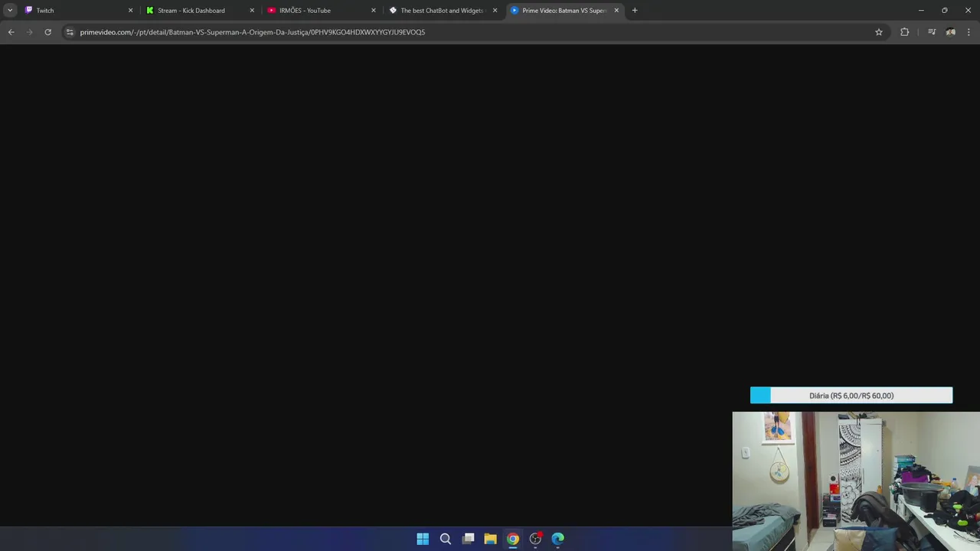Open a new browser tab
Image resolution: width=980 pixels, height=551 pixels.
635,11
